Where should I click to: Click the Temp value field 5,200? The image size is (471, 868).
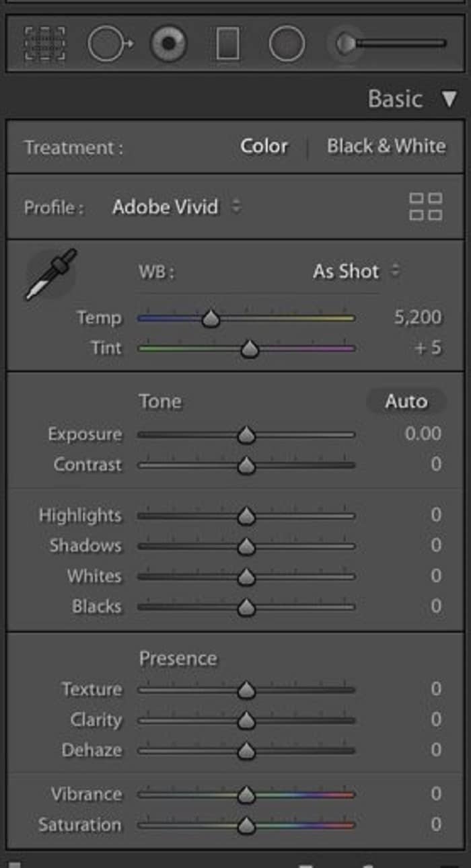pos(417,317)
